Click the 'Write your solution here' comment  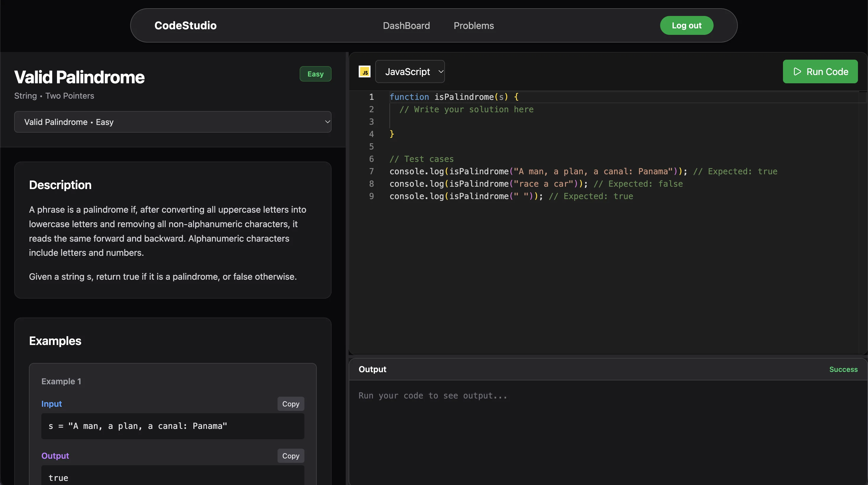click(466, 109)
